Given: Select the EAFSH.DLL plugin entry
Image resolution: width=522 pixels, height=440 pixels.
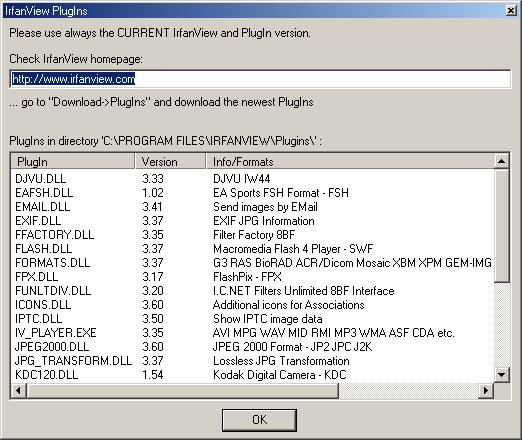Looking at the screenshot, I should click(44, 193).
